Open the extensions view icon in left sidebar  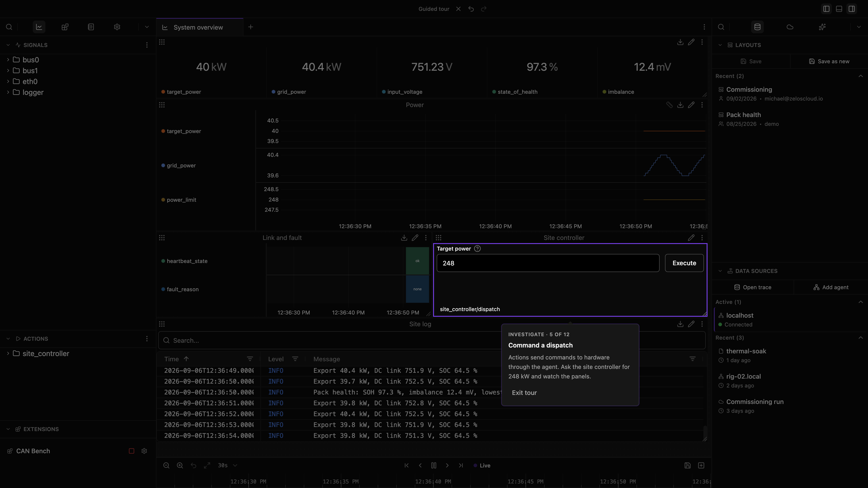pyautogui.click(x=65, y=27)
